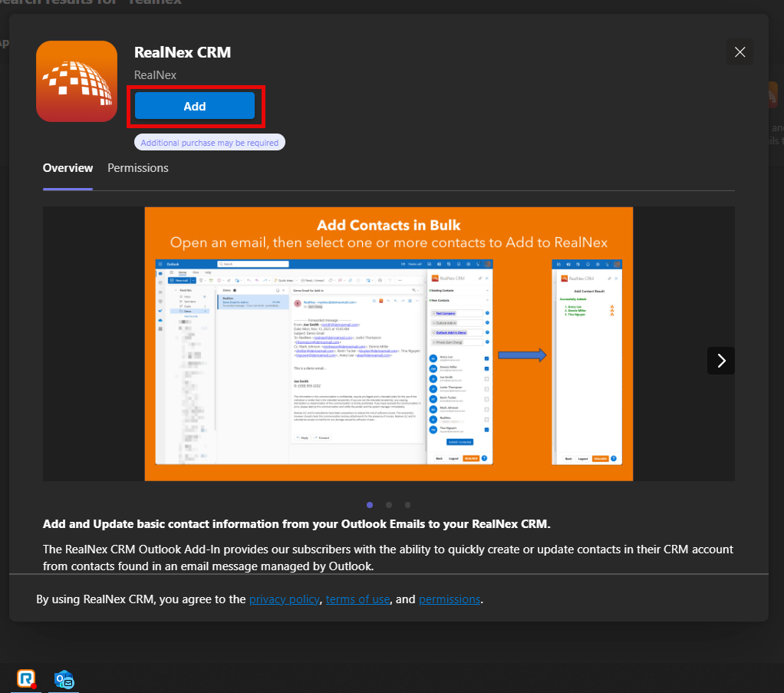
Task: Click the RealNex CRM app logo
Action: click(77, 81)
